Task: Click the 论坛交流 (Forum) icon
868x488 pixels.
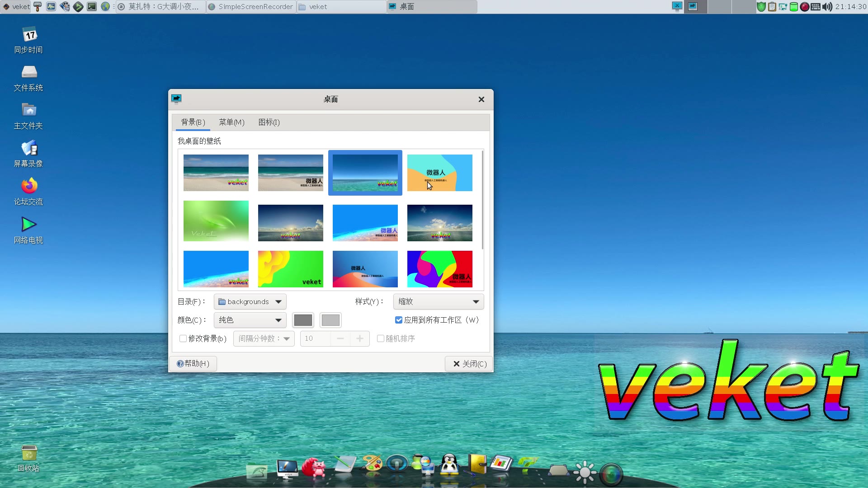Action: pyautogui.click(x=28, y=186)
